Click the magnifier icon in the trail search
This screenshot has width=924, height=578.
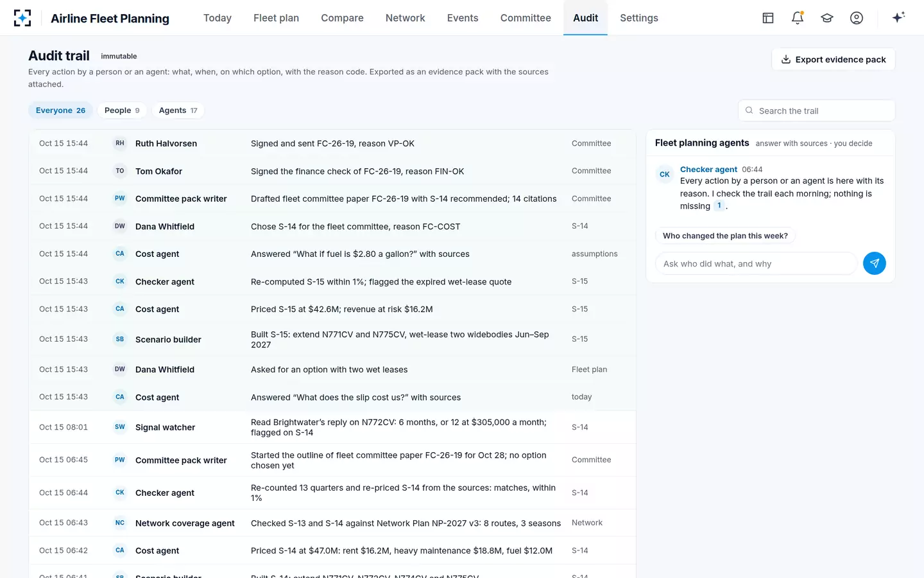tap(749, 110)
